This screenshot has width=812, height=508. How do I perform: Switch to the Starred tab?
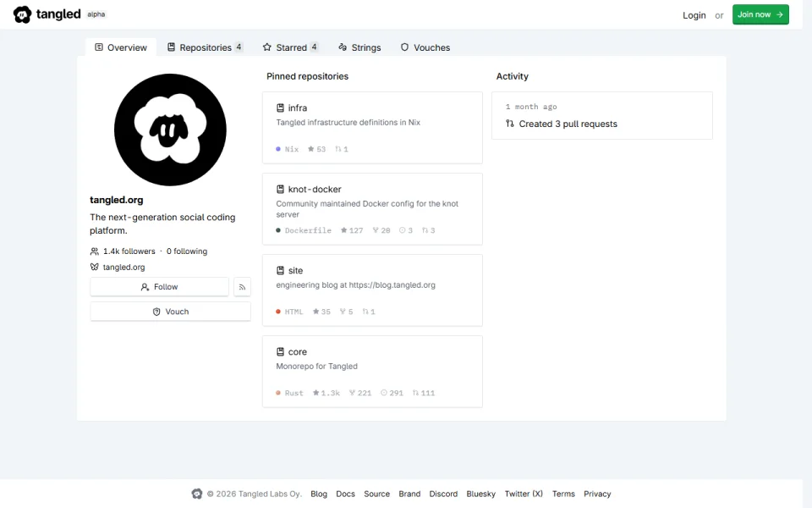click(289, 47)
